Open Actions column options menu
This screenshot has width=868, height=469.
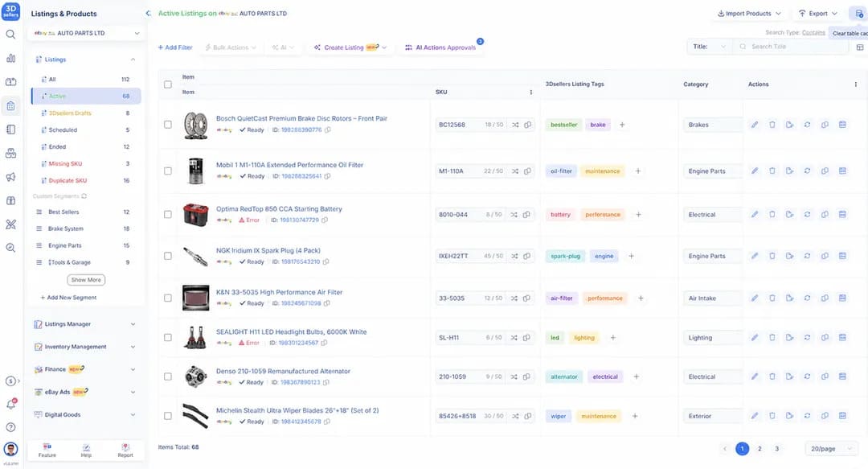[x=856, y=84]
